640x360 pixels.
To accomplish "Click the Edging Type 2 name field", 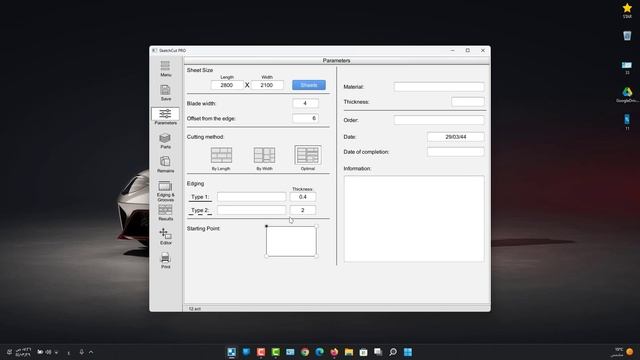I will point(251,210).
